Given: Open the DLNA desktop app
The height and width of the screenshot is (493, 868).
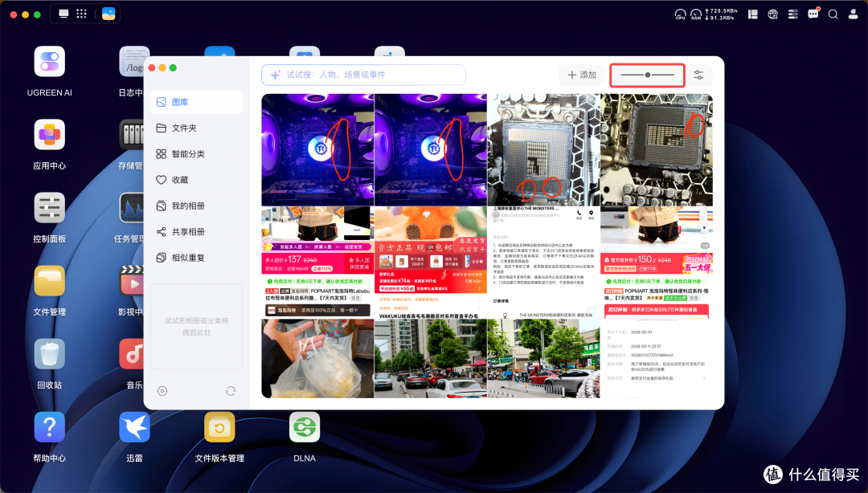Looking at the screenshot, I should (x=305, y=426).
